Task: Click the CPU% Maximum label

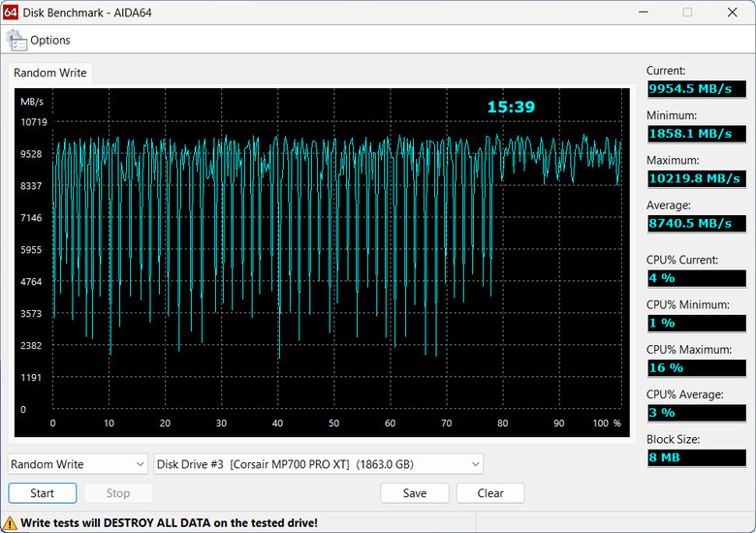Action: (689, 350)
